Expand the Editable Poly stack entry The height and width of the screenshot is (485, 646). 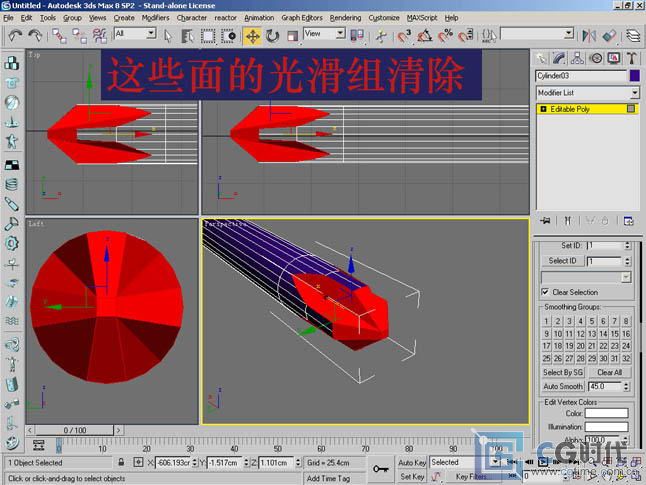543,109
